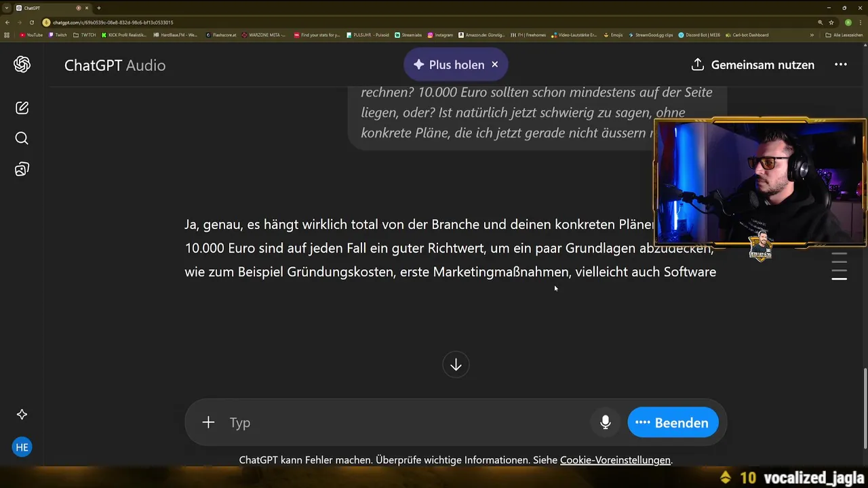
Task: Reload the page with the refresh icon
Action: coord(32,22)
